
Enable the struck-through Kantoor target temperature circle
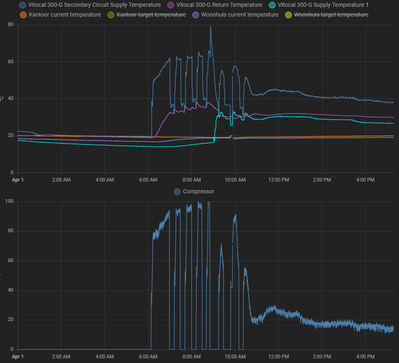(111, 15)
